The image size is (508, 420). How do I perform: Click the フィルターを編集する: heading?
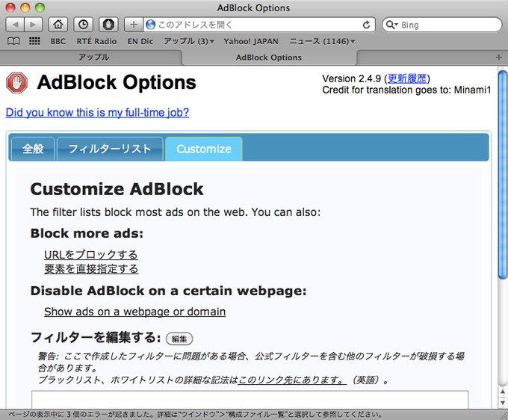point(96,338)
